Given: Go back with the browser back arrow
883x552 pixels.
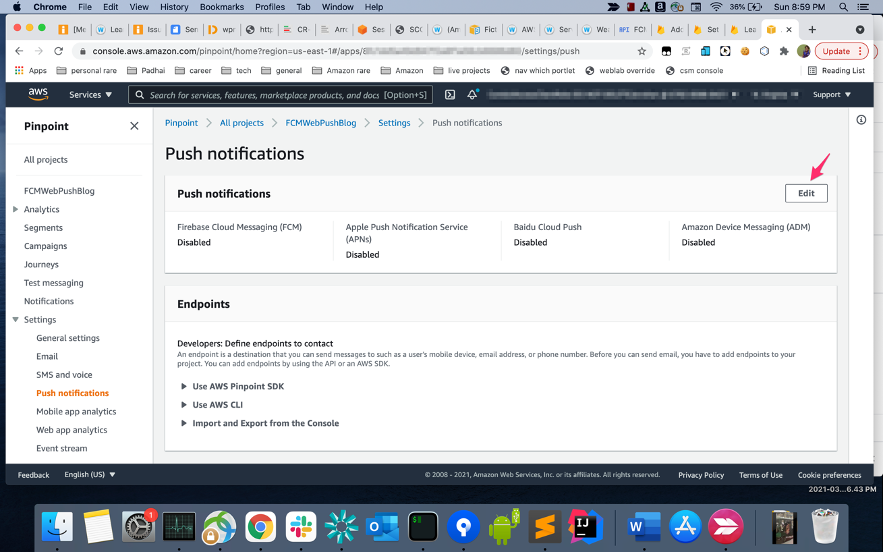Looking at the screenshot, I should click(x=19, y=51).
